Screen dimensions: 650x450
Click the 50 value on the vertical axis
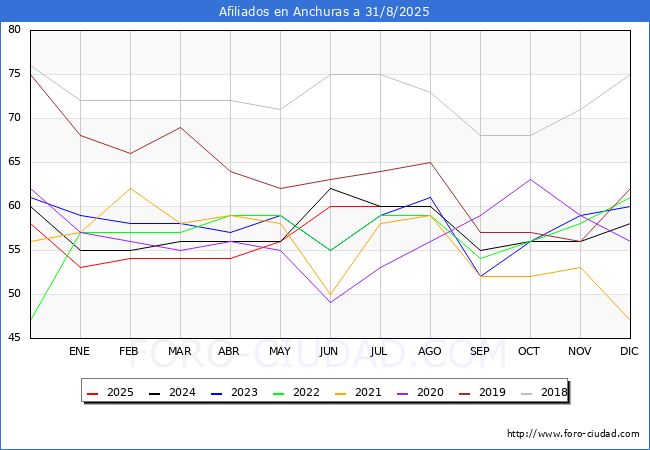pos(14,293)
